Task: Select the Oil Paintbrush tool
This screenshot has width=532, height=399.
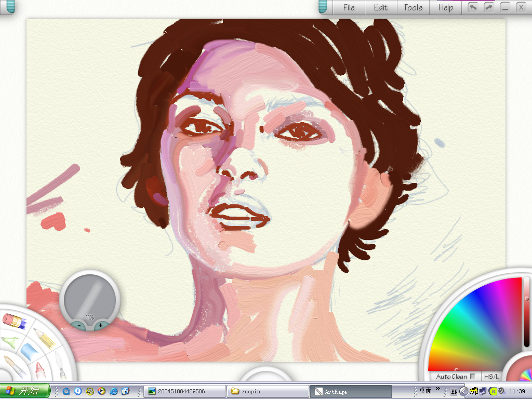Action: pos(14,366)
